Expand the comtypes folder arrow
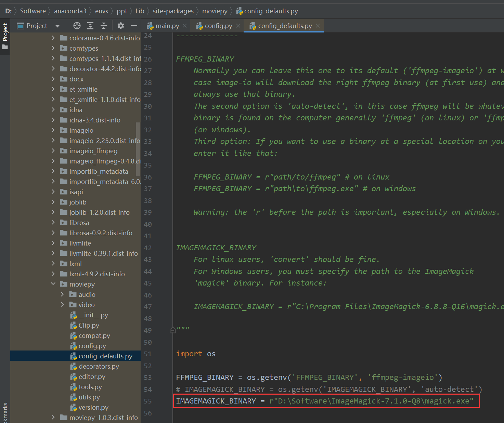 pos(53,48)
